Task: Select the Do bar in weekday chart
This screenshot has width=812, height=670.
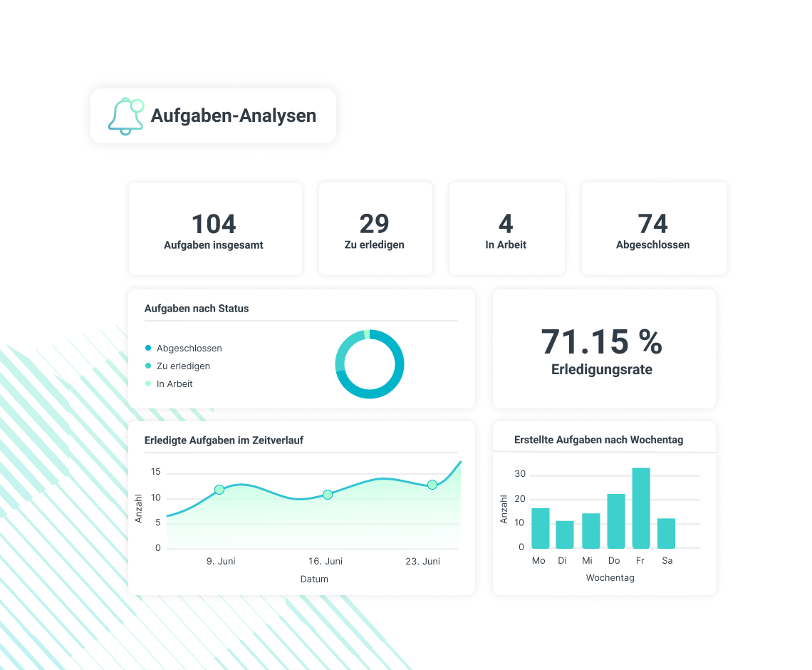Action: coord(616,521)
